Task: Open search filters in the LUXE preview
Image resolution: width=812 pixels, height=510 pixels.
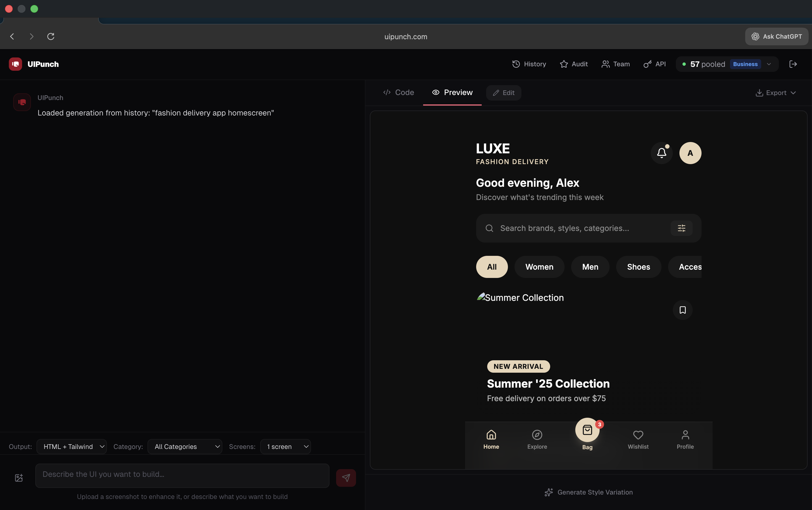Action: click(x=681, y=228)
